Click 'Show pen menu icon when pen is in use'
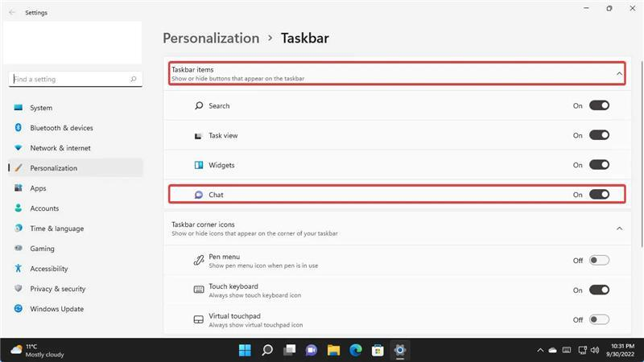 point(263,266)
